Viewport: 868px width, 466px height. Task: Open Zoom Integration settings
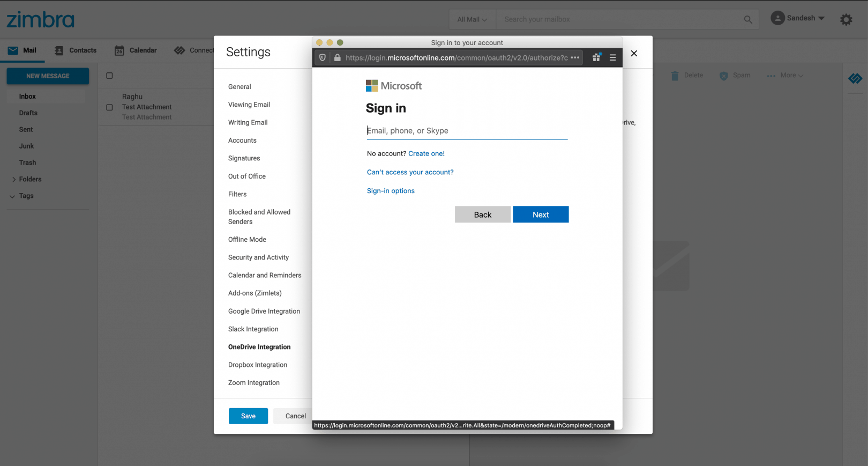pyautogui.click(x=254, y=383)
